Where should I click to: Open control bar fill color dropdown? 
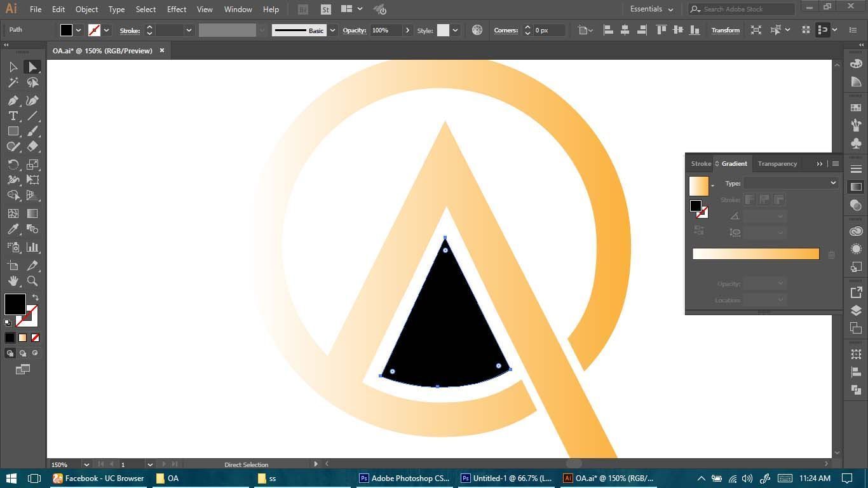pos(78,30)
